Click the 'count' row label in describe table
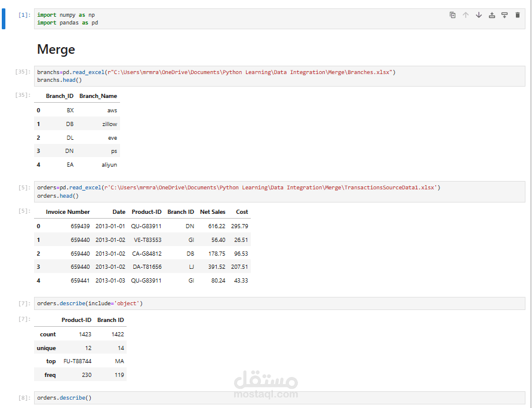 click(x=48, y=335)
